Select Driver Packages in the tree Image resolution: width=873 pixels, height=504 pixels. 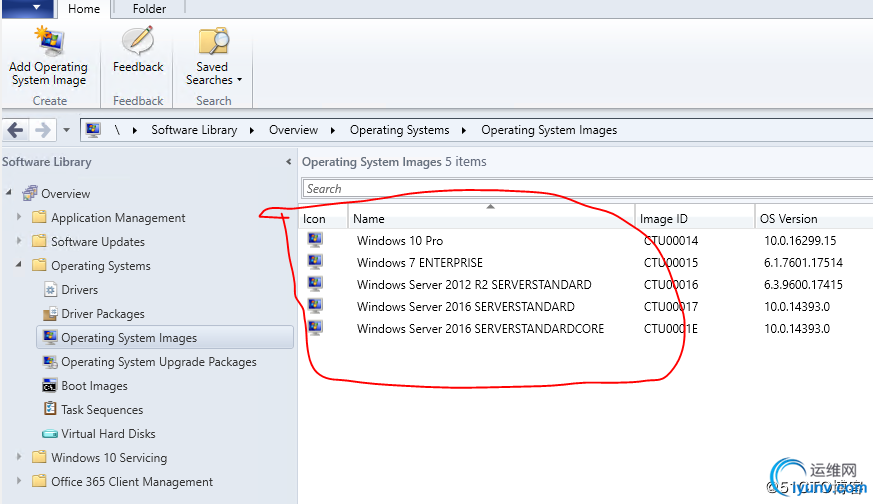[102, 314]
